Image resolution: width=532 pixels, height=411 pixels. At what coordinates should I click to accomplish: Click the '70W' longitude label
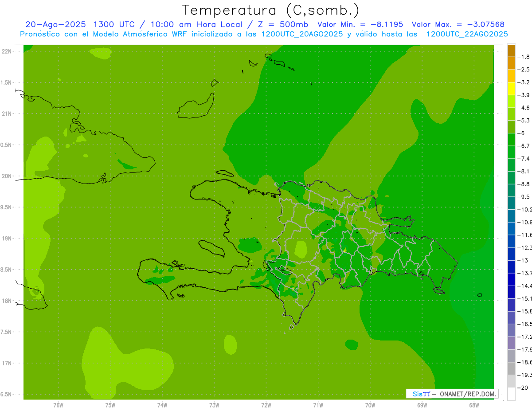[x=370, y=405]
